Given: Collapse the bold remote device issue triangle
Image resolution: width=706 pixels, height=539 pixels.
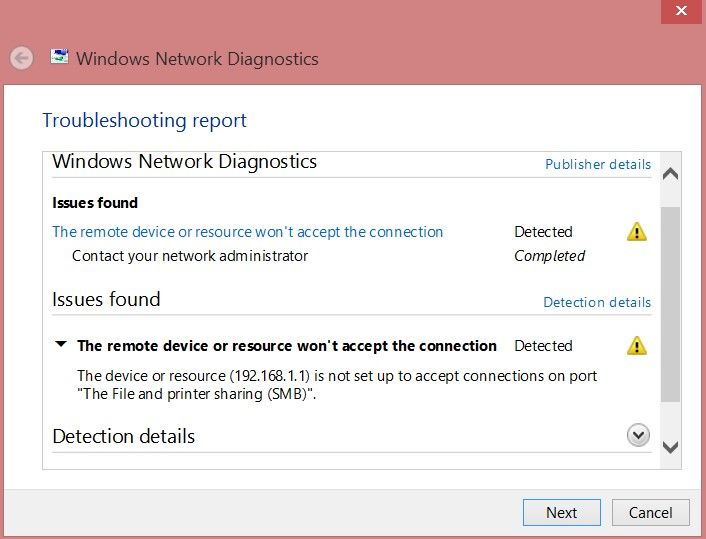Looking at the screenshot, I should pyautogui.click(x=61, y=345).
